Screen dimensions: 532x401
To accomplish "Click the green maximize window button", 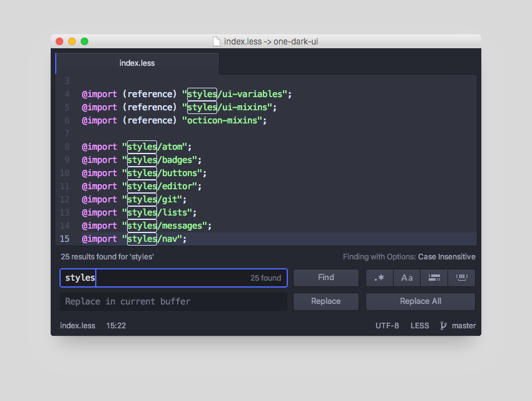I will (84, 41).
